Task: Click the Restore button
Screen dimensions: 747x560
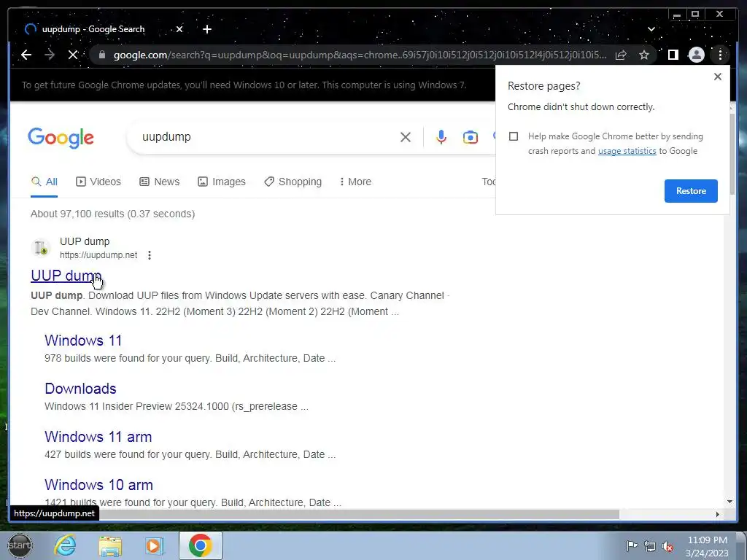Action: coord(691,191)
